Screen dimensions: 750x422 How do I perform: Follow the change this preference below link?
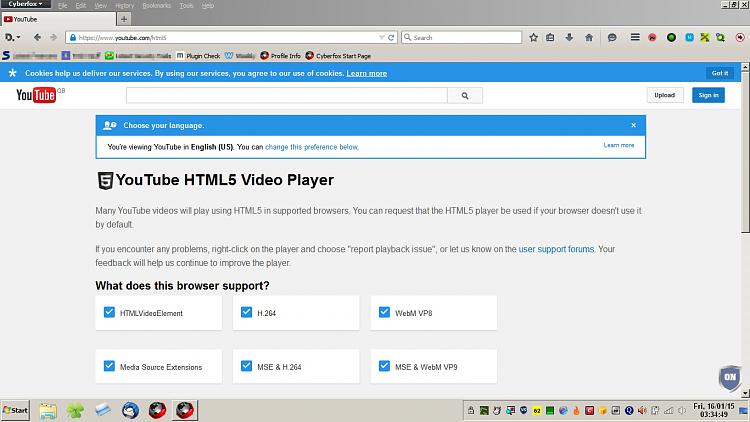click(311, 147)
